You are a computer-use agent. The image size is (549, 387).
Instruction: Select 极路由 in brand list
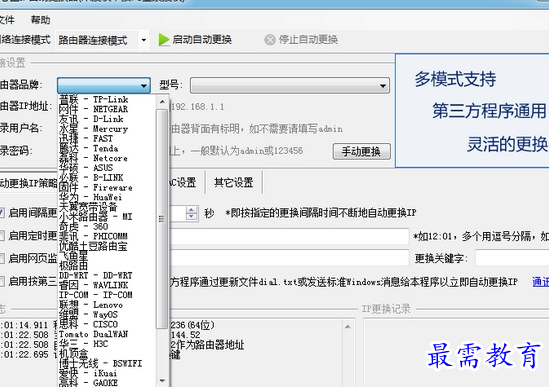106,266
